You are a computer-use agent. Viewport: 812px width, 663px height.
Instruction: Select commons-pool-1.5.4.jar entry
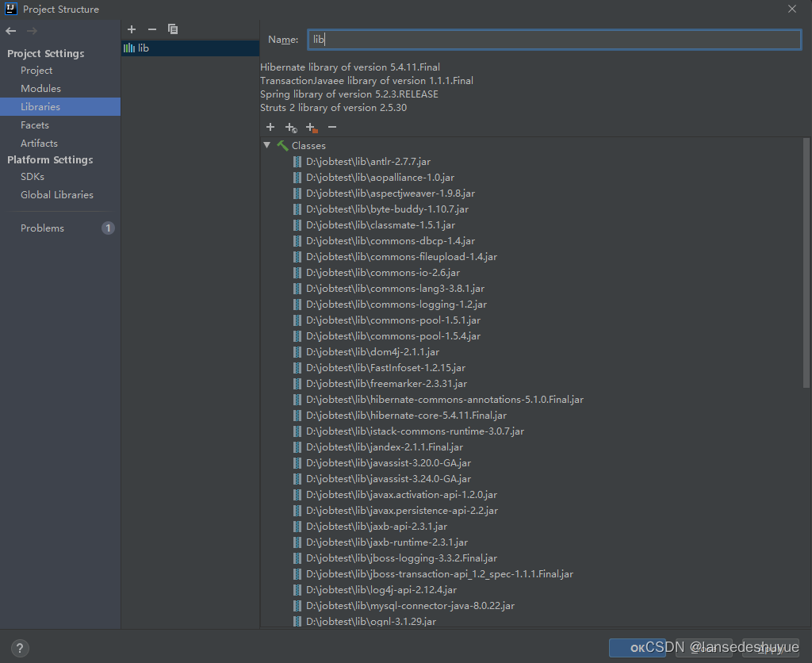click(x=393, y=336)
